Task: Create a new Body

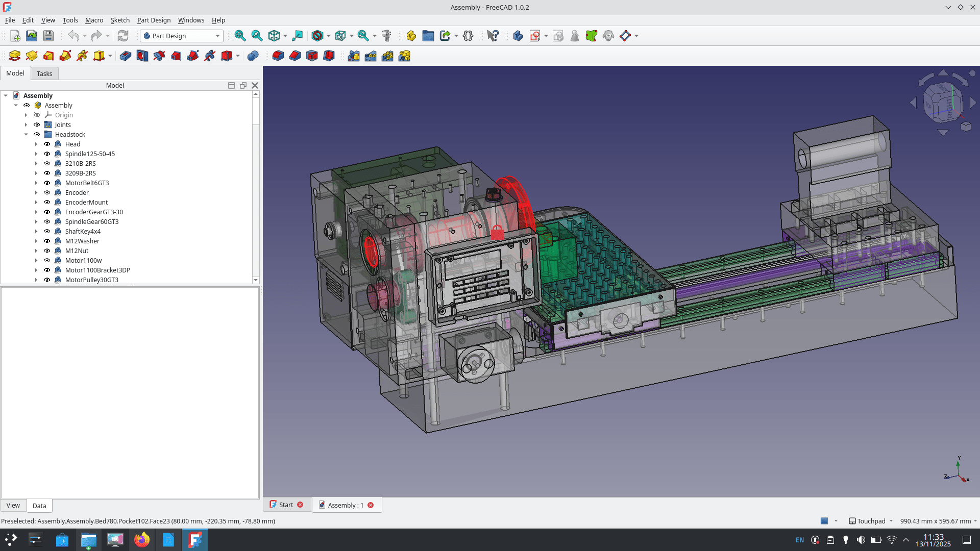Action: pyautogui.click(x=518, y=36)
